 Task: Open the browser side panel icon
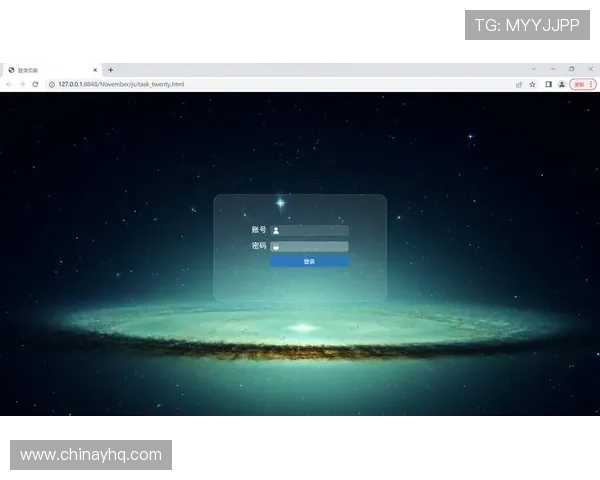tap(548, 84)
